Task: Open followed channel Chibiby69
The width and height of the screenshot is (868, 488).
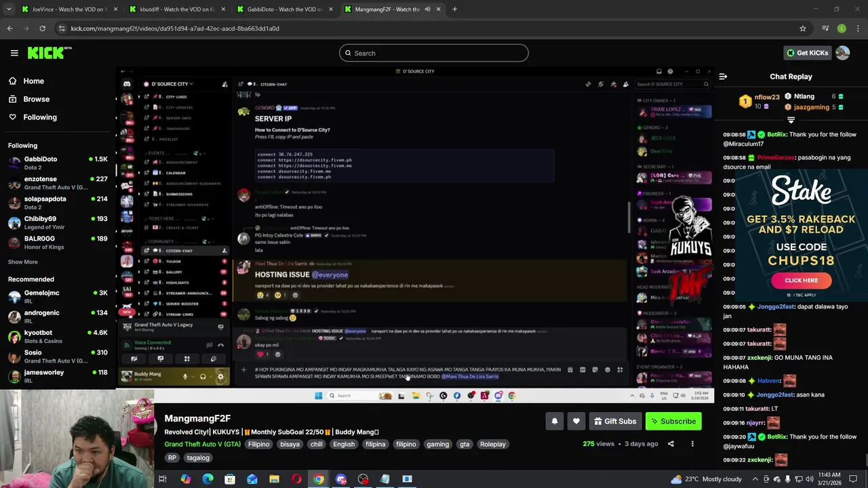Action: [58, 223]
